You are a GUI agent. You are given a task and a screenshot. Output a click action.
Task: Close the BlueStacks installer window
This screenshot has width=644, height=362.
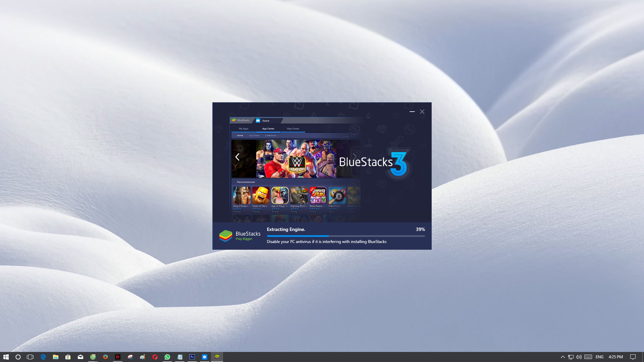tap(422, 112)
